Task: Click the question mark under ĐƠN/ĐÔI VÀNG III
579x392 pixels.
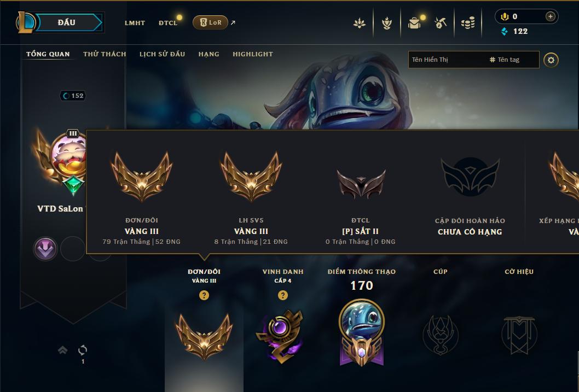Action: 204,295
